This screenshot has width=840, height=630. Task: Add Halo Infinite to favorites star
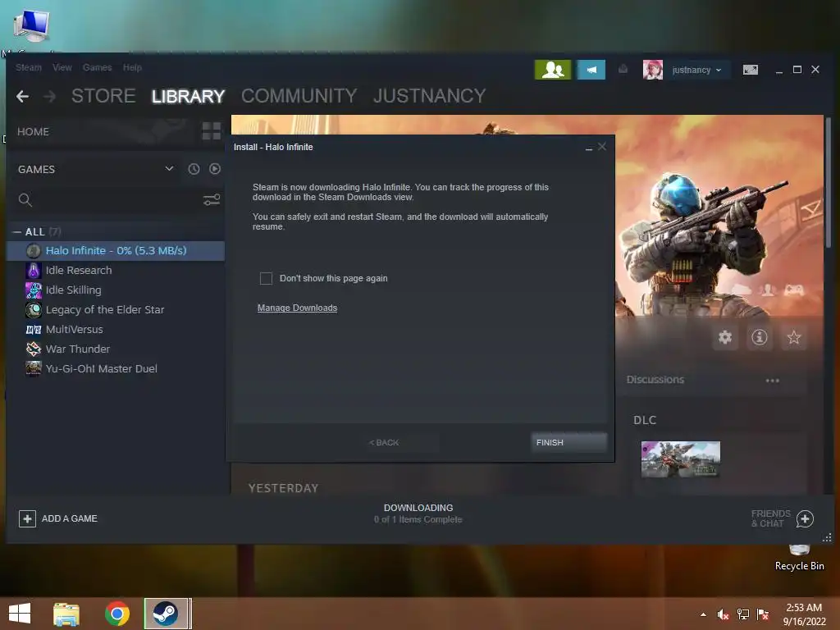tap(793, 337)
